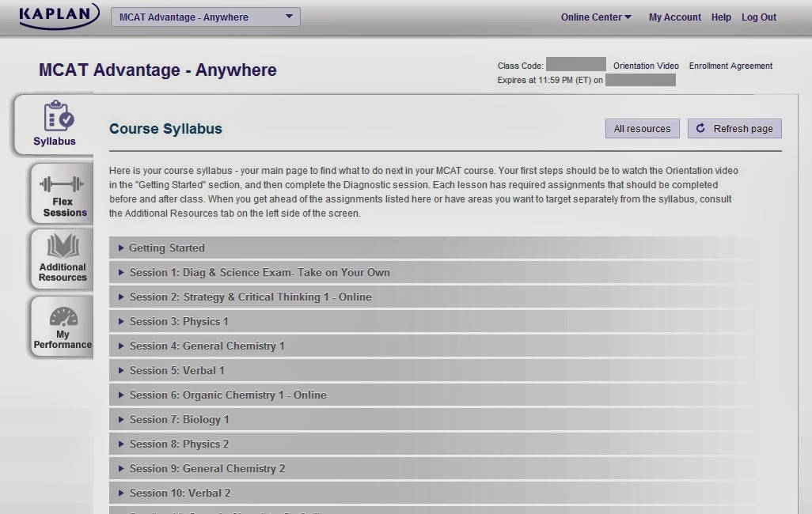This screenshot has width=812, height=514.
Task: Open the Syllabus clipboard icon
Action: (59, 115)
